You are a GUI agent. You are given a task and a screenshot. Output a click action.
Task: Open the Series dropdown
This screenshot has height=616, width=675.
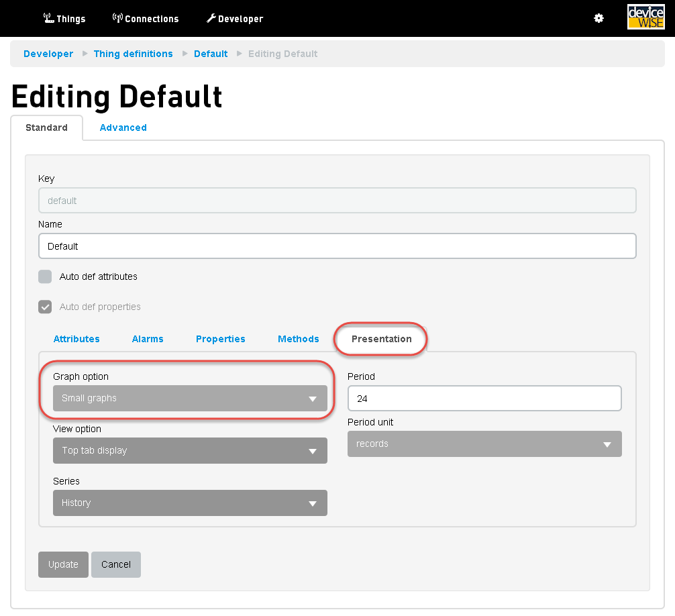(190, 503)
